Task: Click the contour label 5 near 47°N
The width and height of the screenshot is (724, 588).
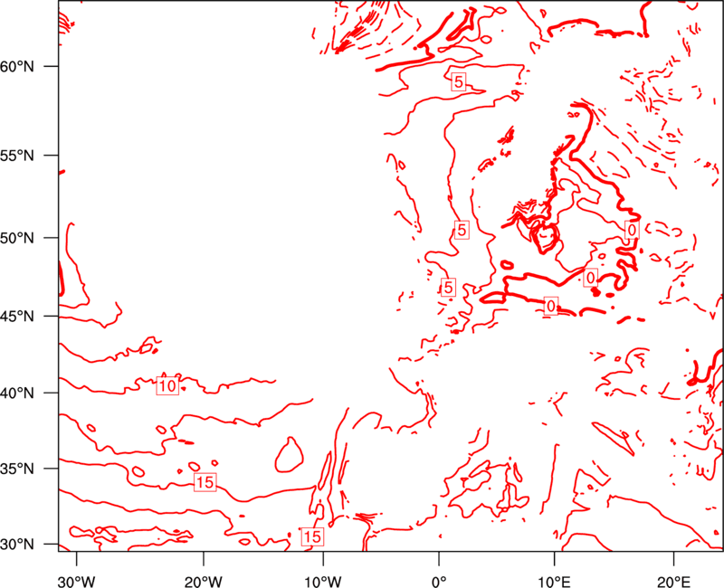Action: coord(448,288)
